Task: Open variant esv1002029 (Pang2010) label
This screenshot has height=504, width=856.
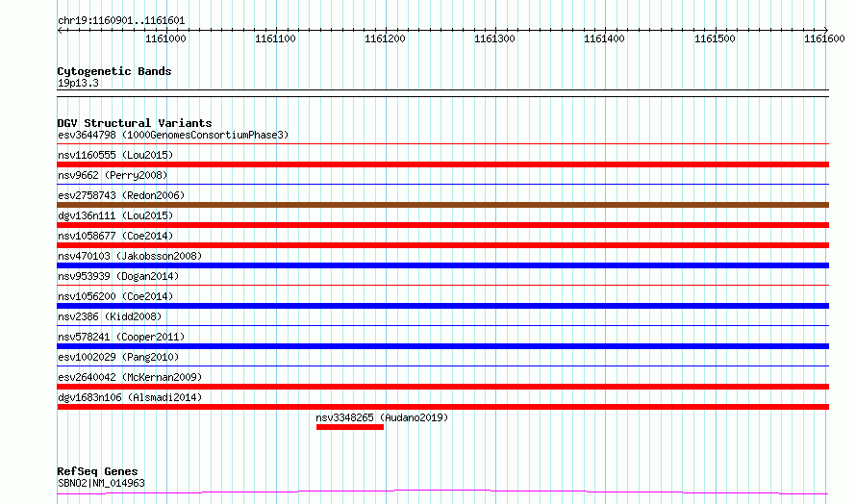Action: point(118,357)
